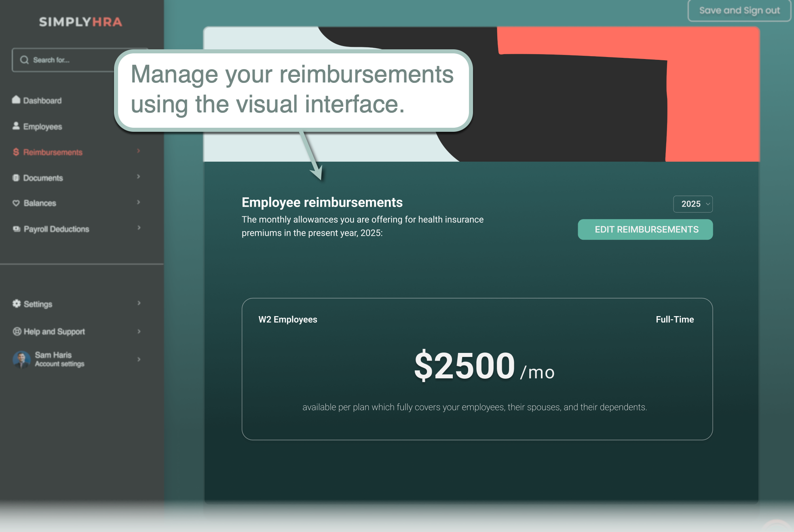Image resolution: width=794 pixels, height=532 pixels.
Task: Expand the Reimbursements submenu chevron
Action: [x=139, y=151]
